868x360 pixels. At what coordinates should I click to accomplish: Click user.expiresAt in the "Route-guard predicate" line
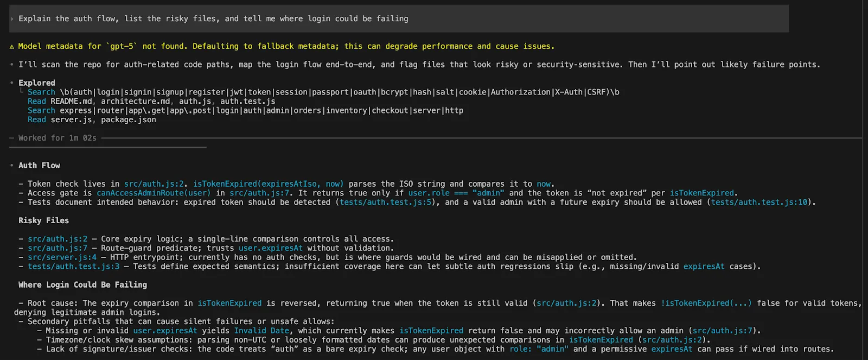pos(271,249)
